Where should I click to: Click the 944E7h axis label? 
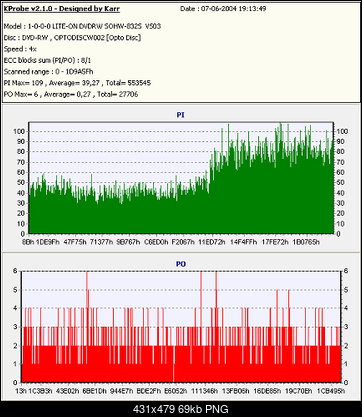pyautogui.click(x=121, y=391)
